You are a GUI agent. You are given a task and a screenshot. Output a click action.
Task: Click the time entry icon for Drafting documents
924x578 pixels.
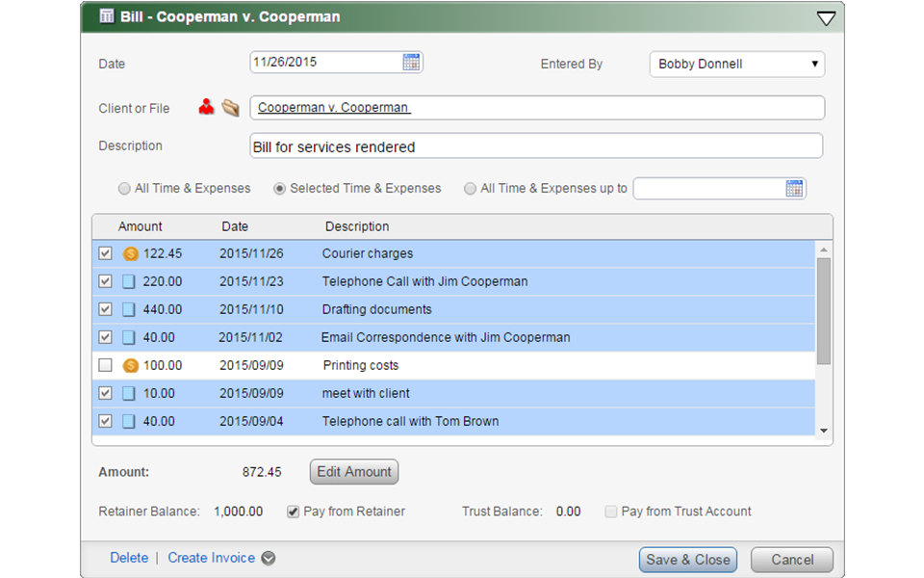(128, 309)
